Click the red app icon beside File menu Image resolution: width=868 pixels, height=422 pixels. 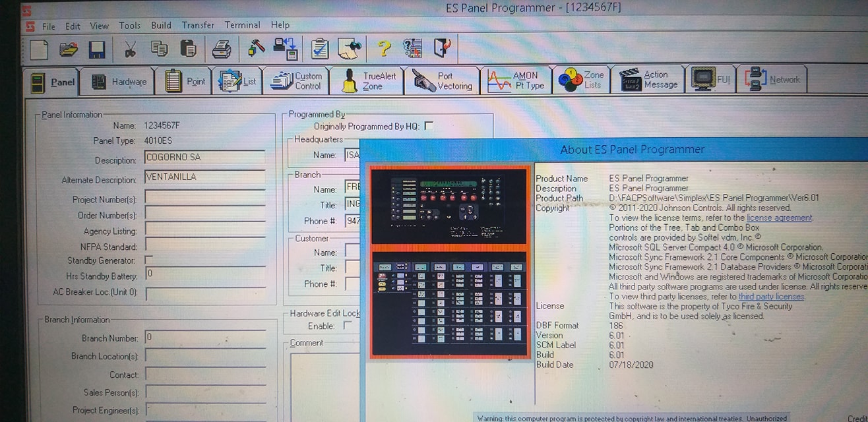tap(30, 26)
